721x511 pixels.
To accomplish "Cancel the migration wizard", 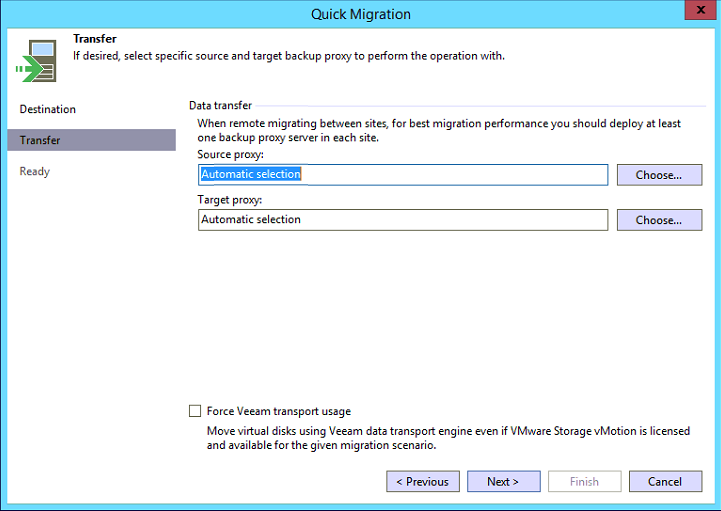I will [665, 482].
